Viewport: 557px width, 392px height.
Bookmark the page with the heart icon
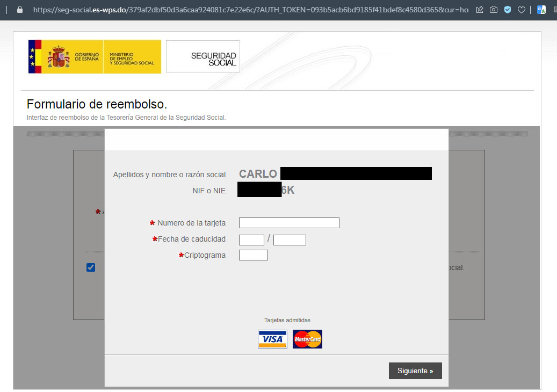click(522, 10)
